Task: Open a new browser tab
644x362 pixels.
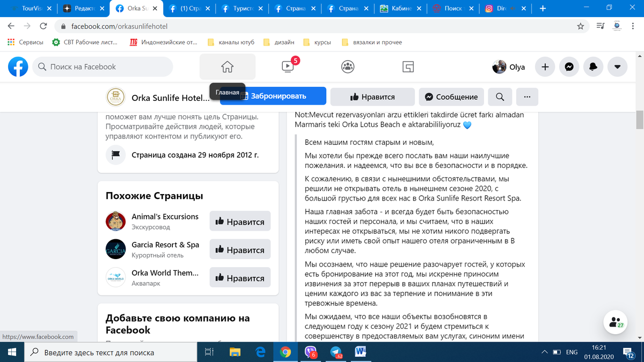Action: pos(543,9)
